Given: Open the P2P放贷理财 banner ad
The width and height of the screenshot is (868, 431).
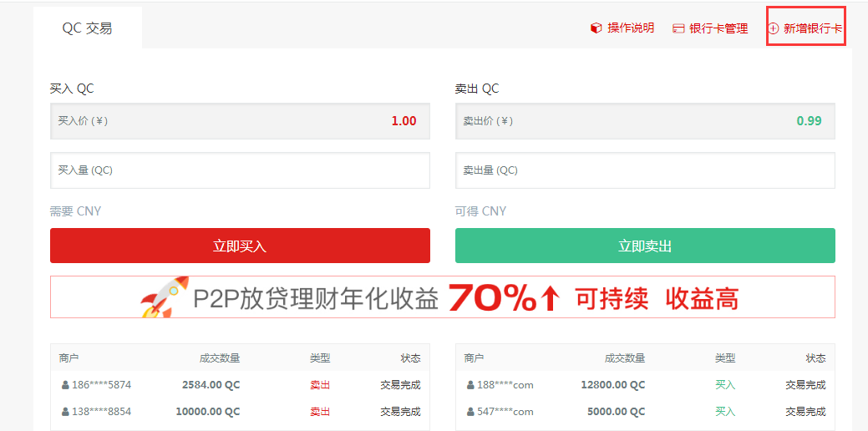Looking at the screenshot, I should [x=442, y=297].
